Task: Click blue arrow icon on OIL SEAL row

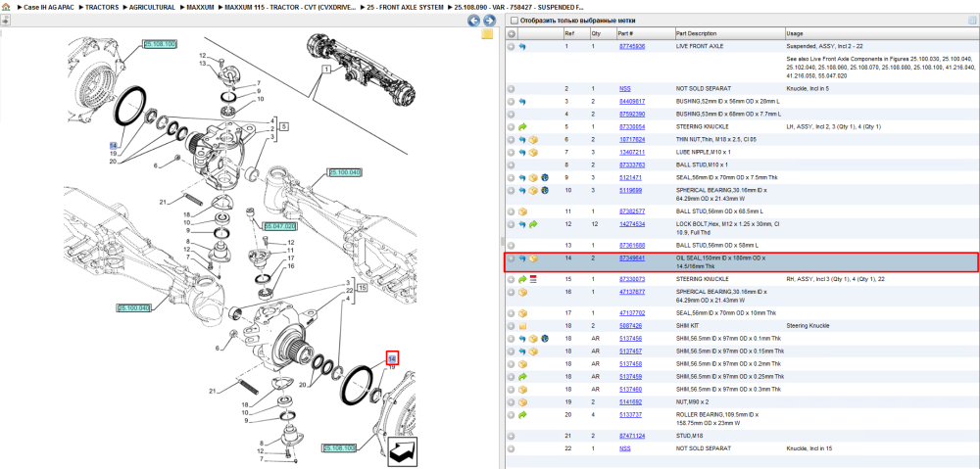Action: 522,258
